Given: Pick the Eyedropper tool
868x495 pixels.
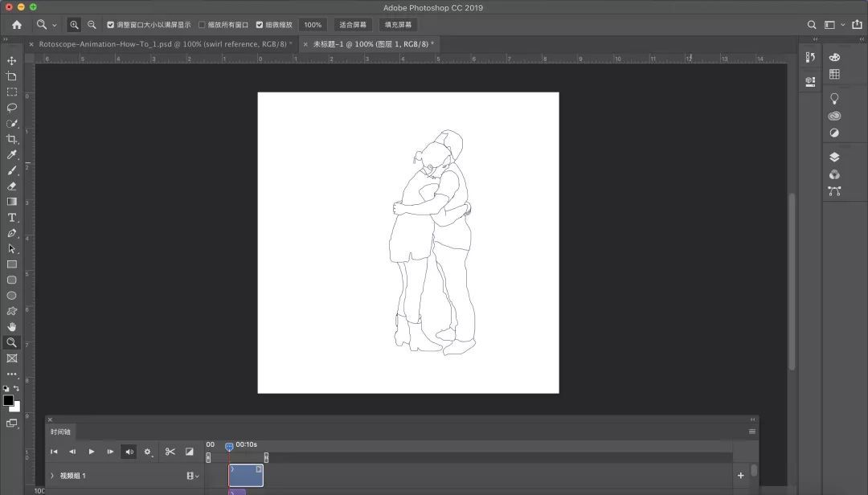Looking at the screenshot, I should click(12, 154).
